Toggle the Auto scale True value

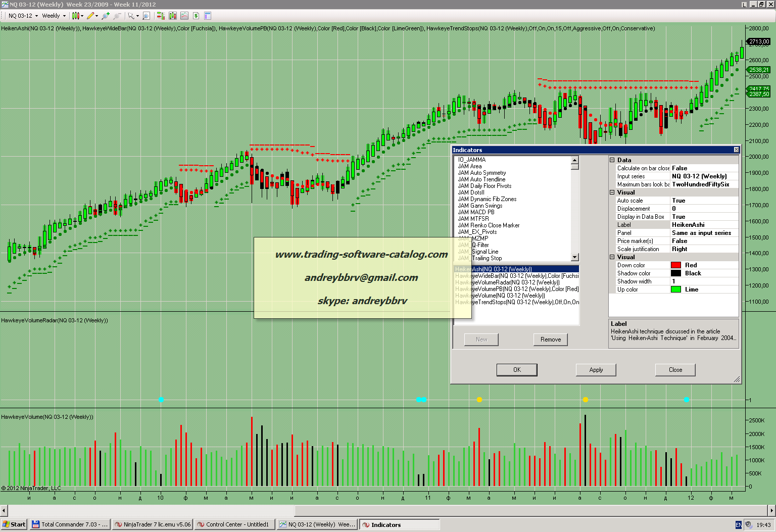pyautogui.click(x=704, y=201)
